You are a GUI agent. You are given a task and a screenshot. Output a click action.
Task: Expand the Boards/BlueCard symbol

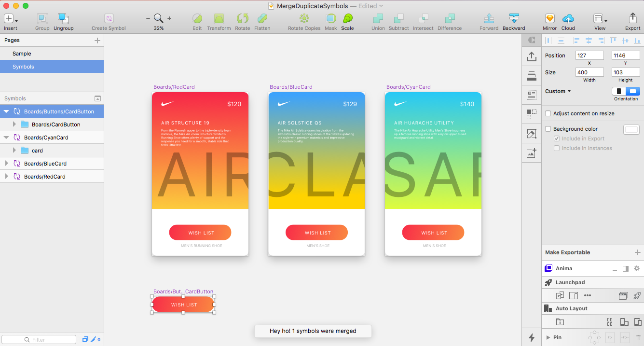[7, 164]
